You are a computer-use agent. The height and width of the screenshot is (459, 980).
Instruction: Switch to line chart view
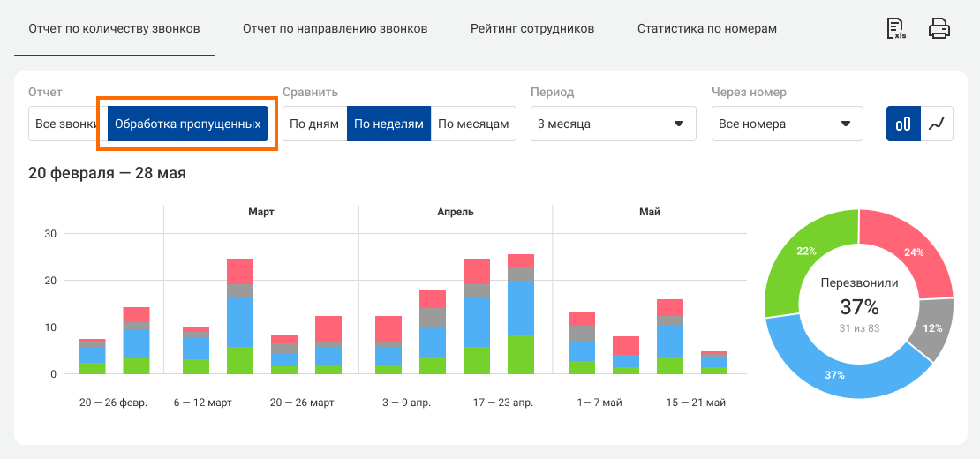(x=937, y=124)
